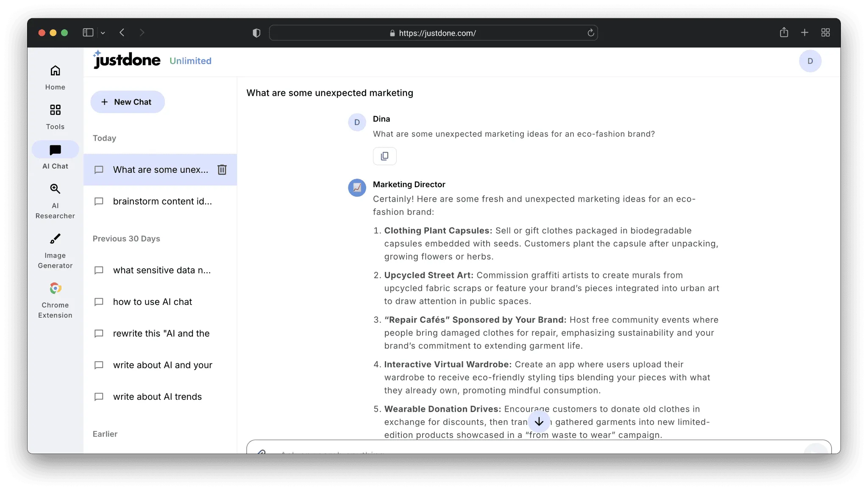Click the browser privacy shield icon
Screen dimensions: 868x490
256,33
